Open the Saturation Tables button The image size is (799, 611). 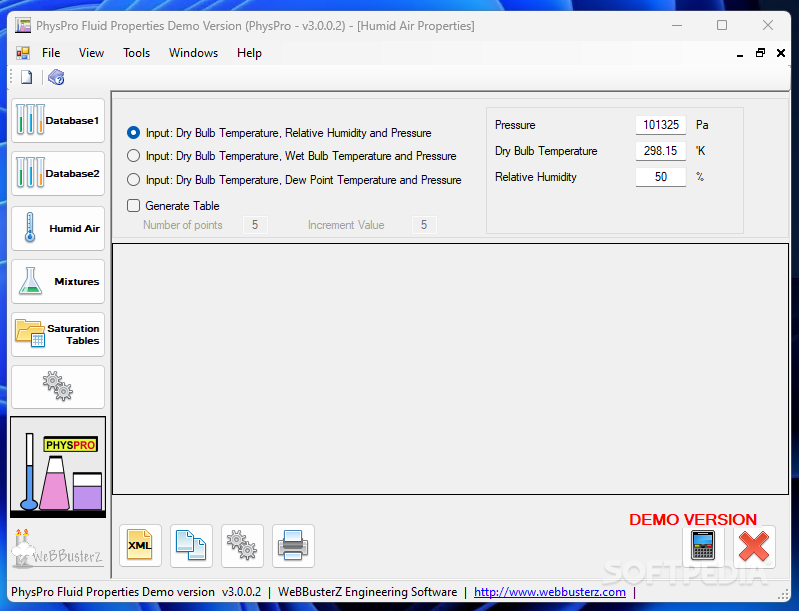coord(58,334)
